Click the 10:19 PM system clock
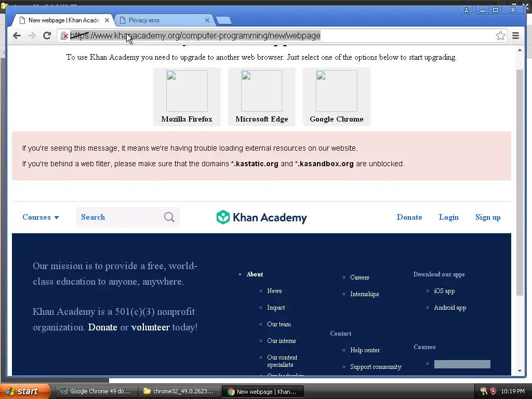The height and width of the screenshot is (399, 532). [513, 391]
